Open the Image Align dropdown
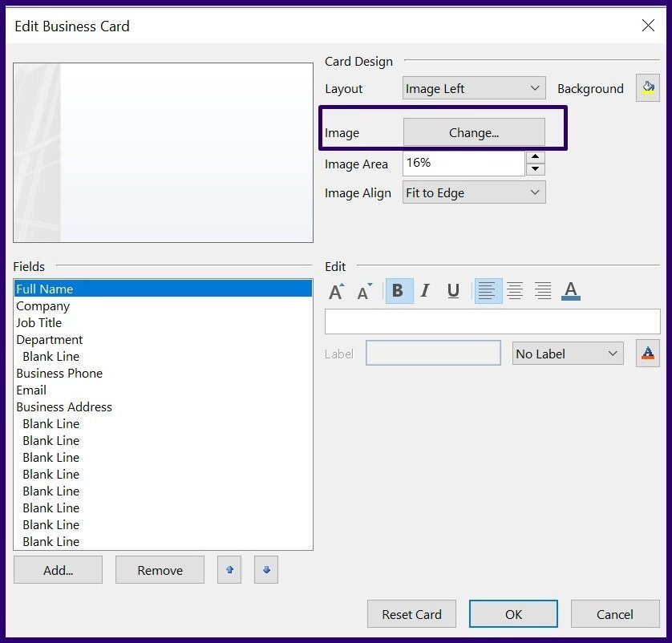Image resolution: width=672 pixels, height=643 pixels. pyautogui.click(x=474, y=192)
